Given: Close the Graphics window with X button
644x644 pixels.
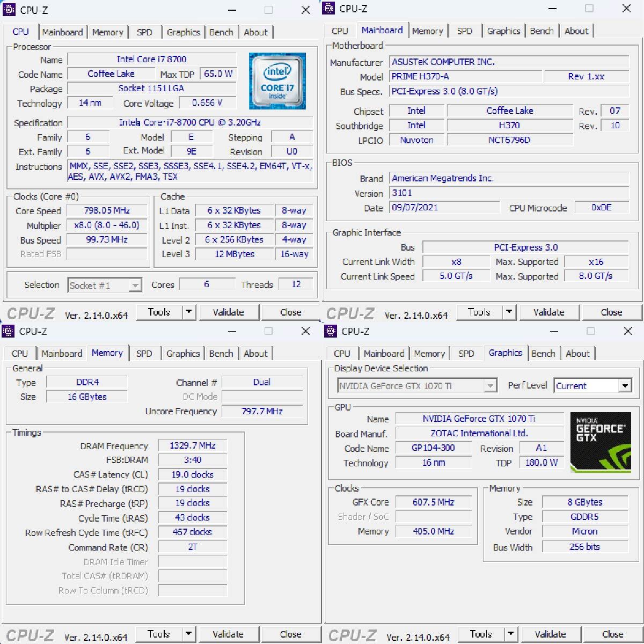Looking at the screenshot, I should click(x=628, y=331).
